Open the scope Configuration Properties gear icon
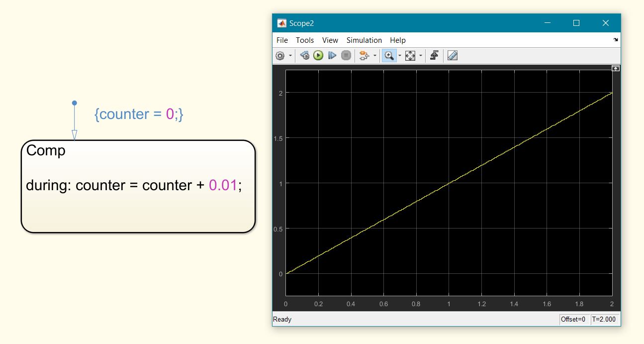The width and height of the screenshot is (644, 344). coord(280,56)
